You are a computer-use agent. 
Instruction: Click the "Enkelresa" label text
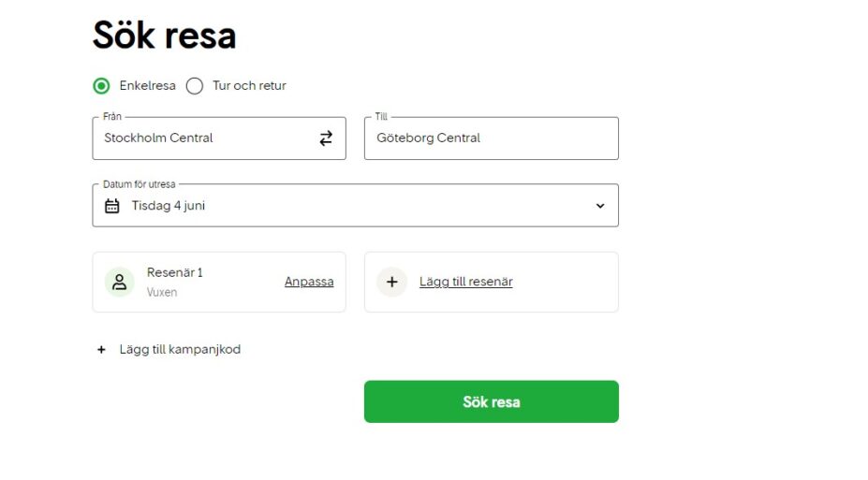point(147,86)
